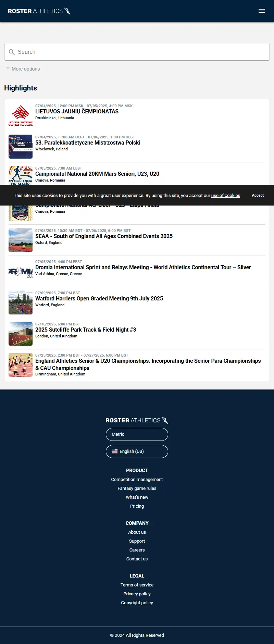274x644 pixels.
Task: Click Dromia logo thumbnail
Action: (21, 271)
